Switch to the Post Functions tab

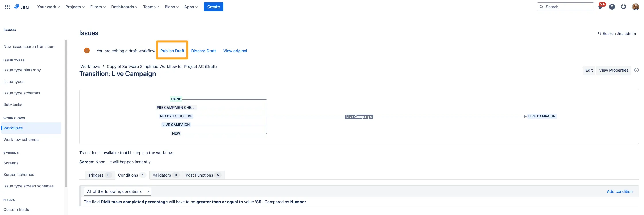point(204,175)
